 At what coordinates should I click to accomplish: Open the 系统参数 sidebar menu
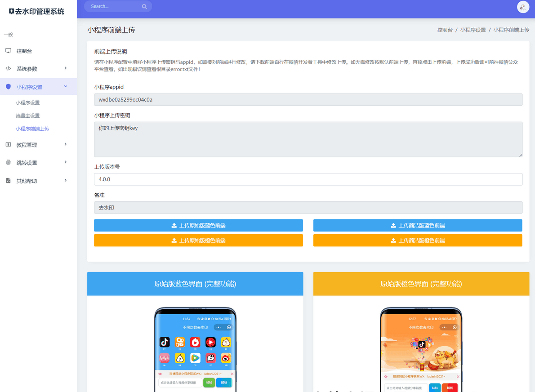39,69
